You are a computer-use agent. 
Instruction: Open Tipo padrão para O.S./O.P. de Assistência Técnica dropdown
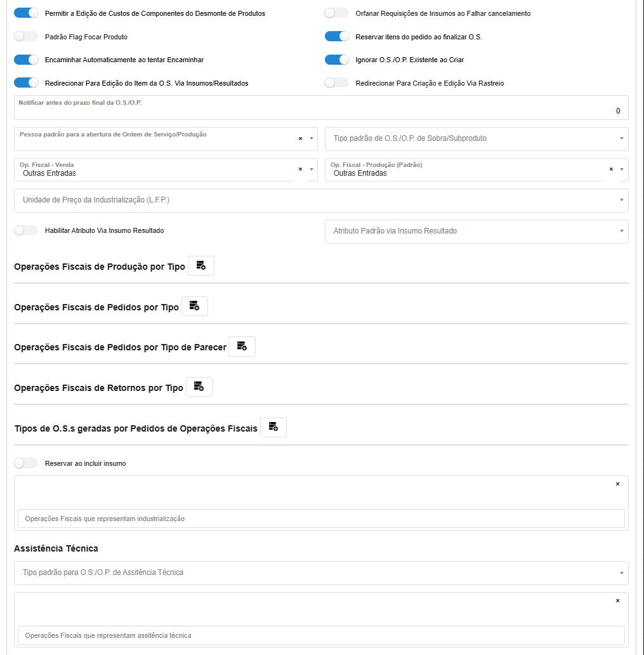pos(321,572)
